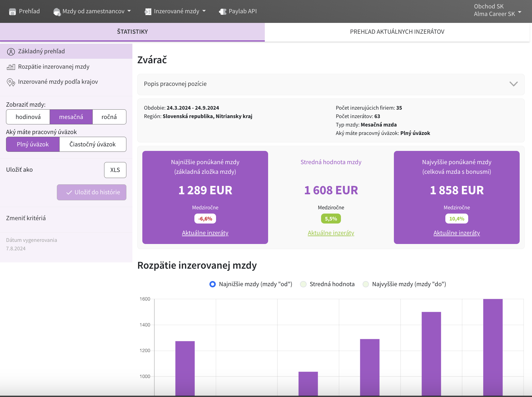The height and width of the screenshot is (397, 532).
Task: Open the Obchod SK account dropdown
Action: coord(497,10)
